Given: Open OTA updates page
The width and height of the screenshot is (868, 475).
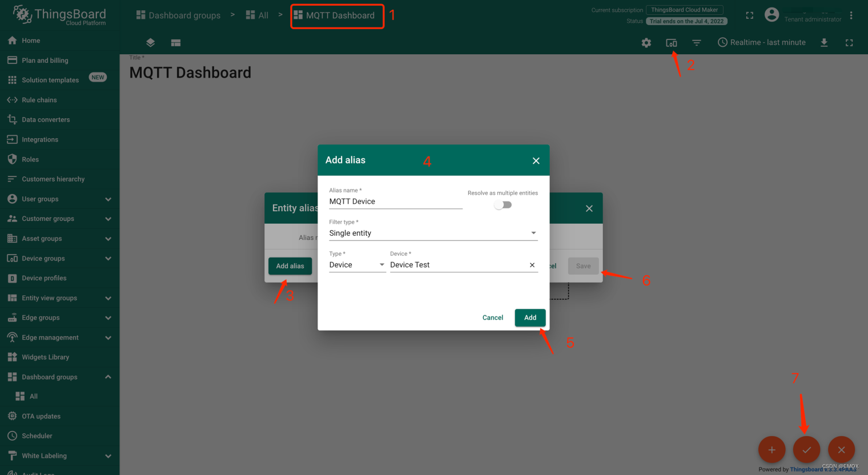Looking at the screenshot, I should click(59, 416).
